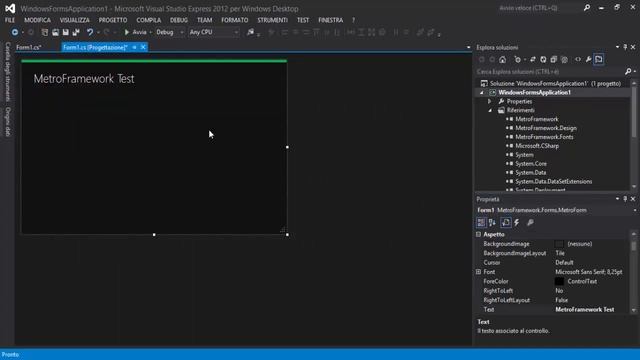Click View Code icon in Esplora soluzioni

578,60
